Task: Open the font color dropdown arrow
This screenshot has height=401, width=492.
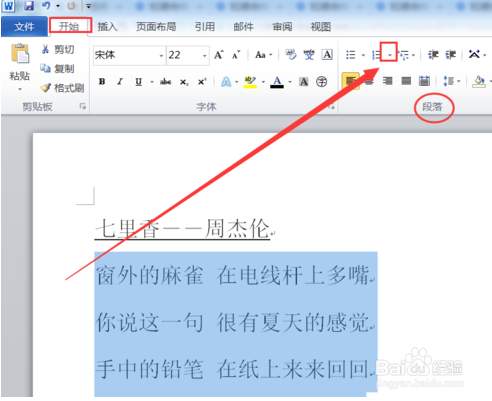Action: click(x=290, y=82)
